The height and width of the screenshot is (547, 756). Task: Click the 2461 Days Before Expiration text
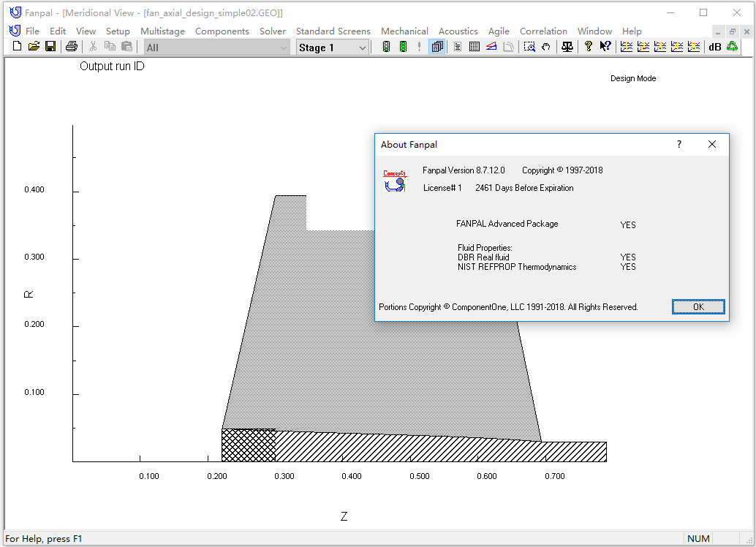(524, 188)
